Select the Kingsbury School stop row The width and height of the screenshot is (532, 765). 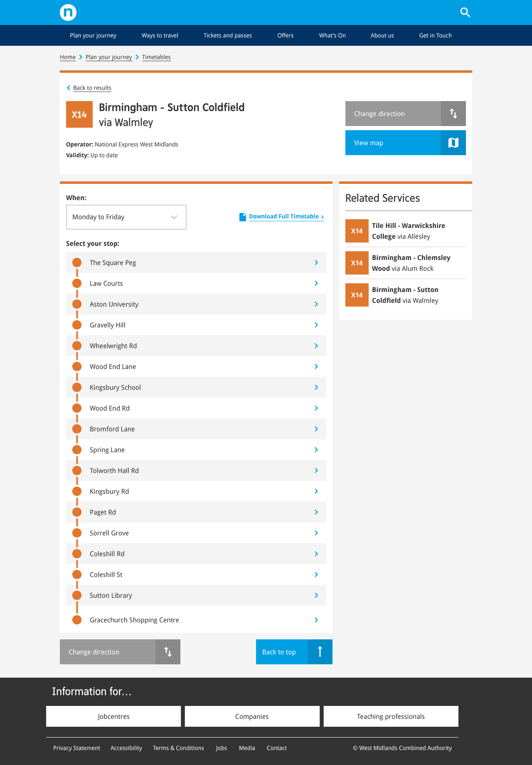(196, 387)
